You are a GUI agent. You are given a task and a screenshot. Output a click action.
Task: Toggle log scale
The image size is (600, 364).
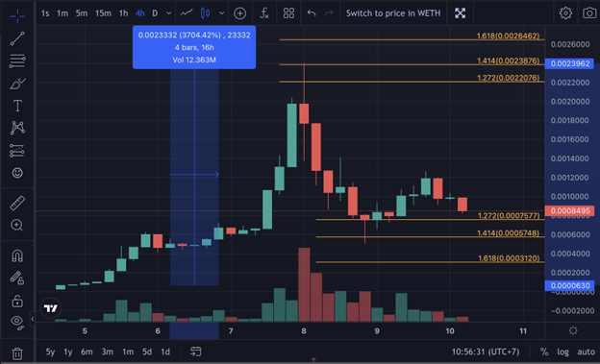coord(562,352)
